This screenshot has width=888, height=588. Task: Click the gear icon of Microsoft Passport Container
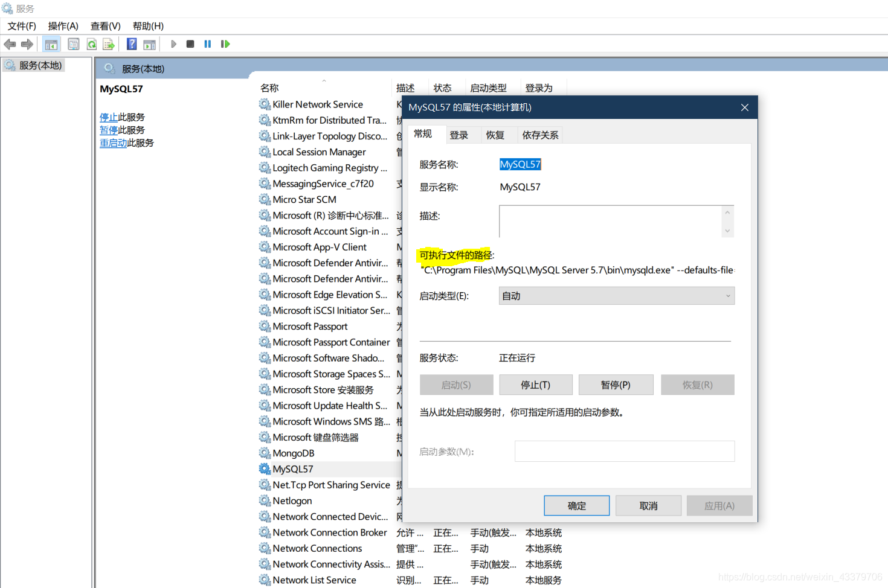coord(265,342)
